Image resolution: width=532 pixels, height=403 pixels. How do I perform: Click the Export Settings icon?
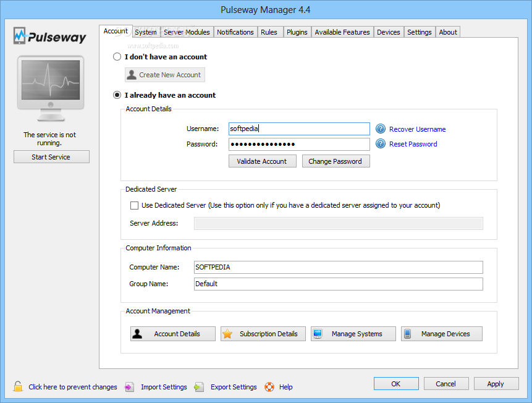[x=199, y=387]
